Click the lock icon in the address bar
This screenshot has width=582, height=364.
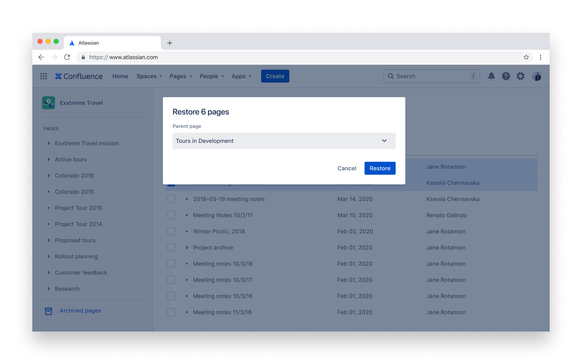(83, 57)
